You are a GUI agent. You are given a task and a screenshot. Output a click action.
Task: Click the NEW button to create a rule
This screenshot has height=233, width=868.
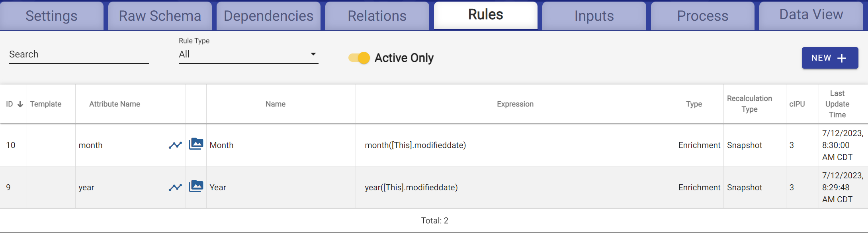pyautogui.click(x=830, y=58)
